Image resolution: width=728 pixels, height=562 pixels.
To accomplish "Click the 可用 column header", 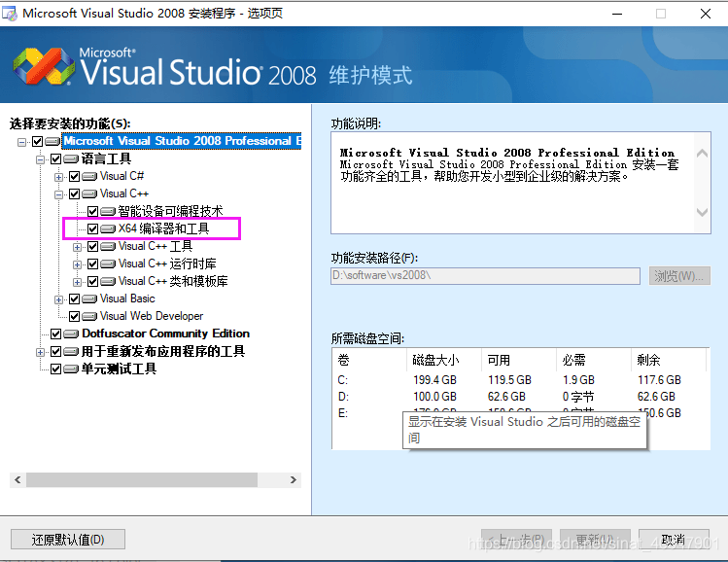I will point(519,360).
